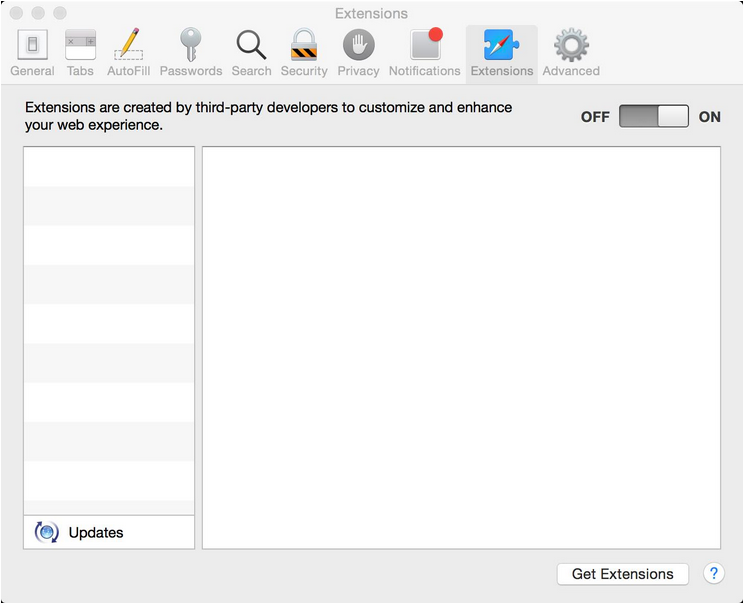
Task: Switch to the Advanced gear tab
Action: click(x=571, y=53)
